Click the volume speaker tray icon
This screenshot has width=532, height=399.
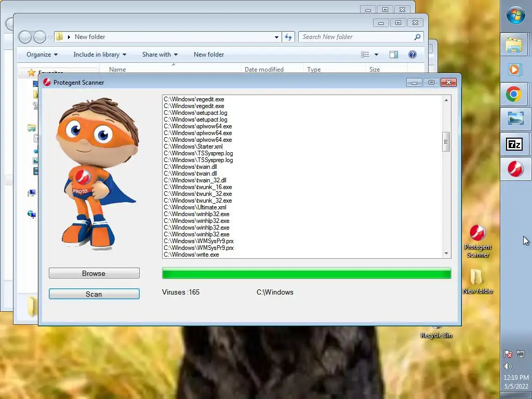tap(508, 366)
